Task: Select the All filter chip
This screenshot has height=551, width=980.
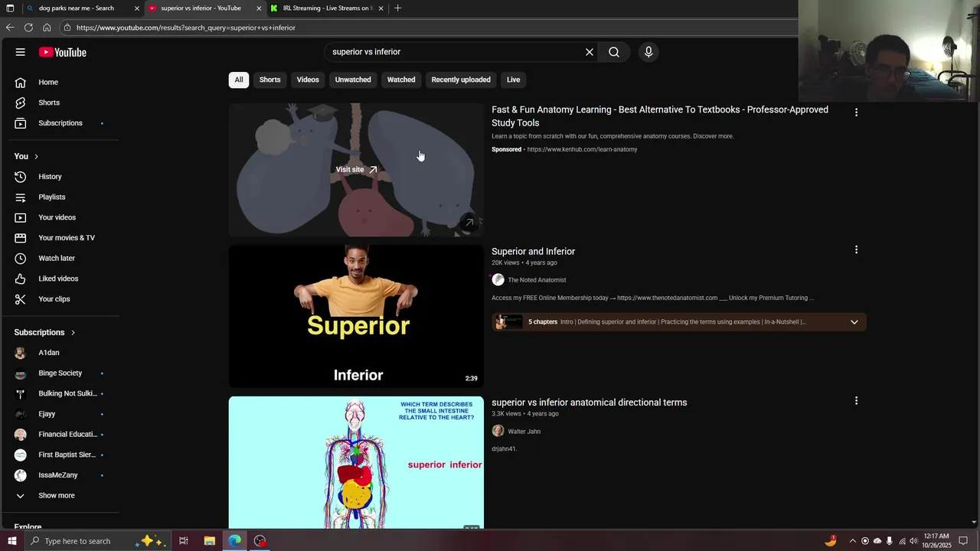Action: [x=239, y=80]
